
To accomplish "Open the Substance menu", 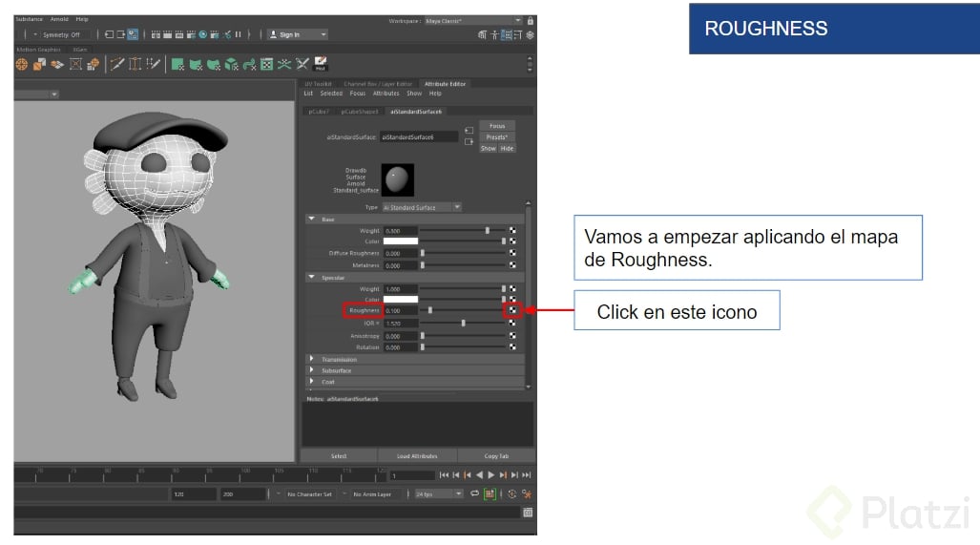I will pyautogui.click(x=29, y=19).
